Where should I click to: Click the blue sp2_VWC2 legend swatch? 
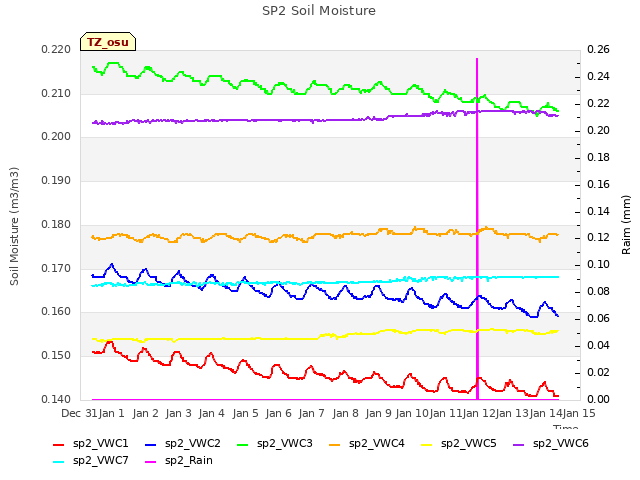(x=151, y=444)
